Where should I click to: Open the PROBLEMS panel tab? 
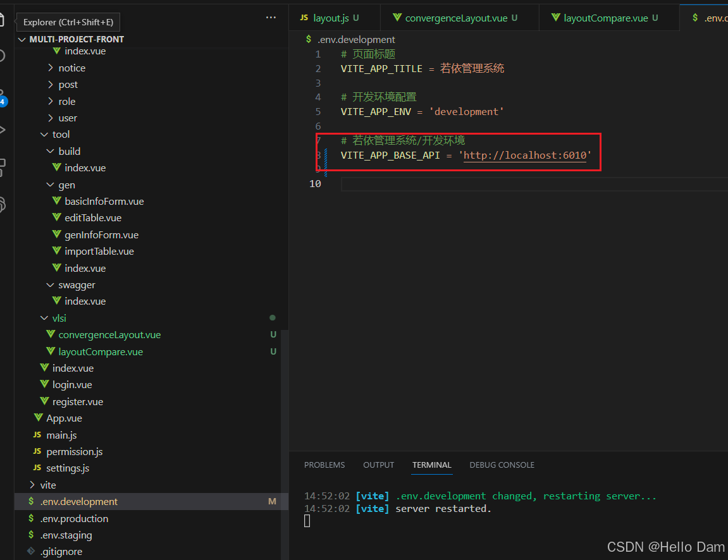[324, 465]
